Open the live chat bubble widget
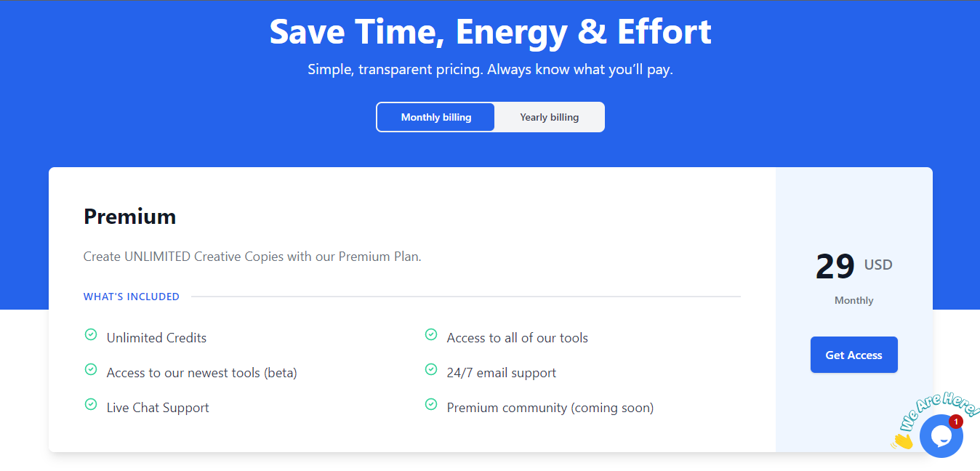The image size is (980, 471). (941, 436)
